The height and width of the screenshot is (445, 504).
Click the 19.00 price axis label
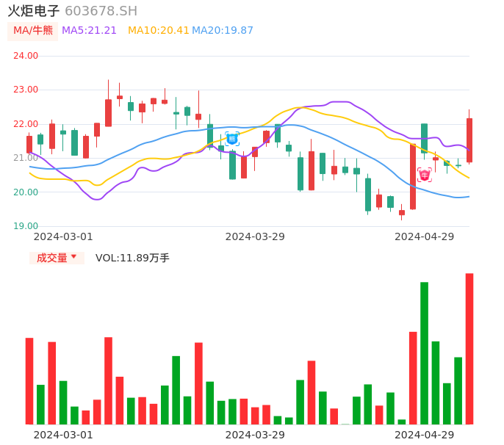pos(26,226)
